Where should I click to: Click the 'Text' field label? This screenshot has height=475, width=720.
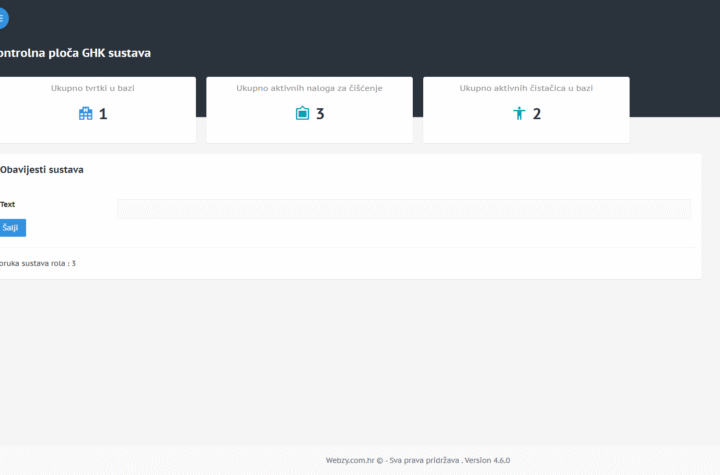click(8, 204)
